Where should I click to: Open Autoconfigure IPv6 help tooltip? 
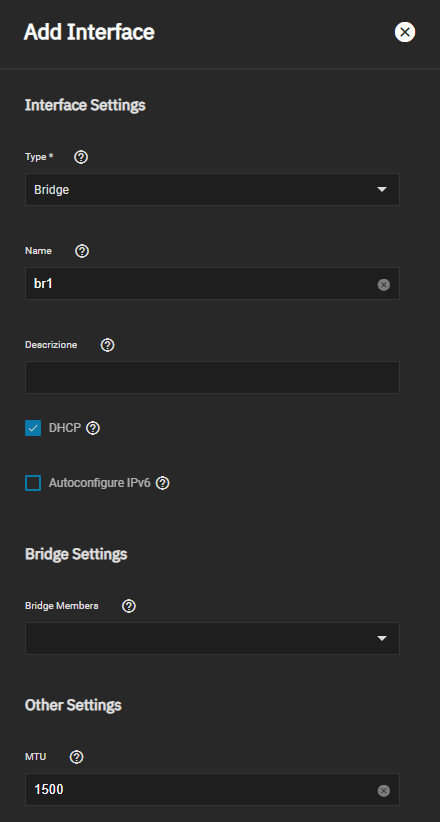(163, 483)
